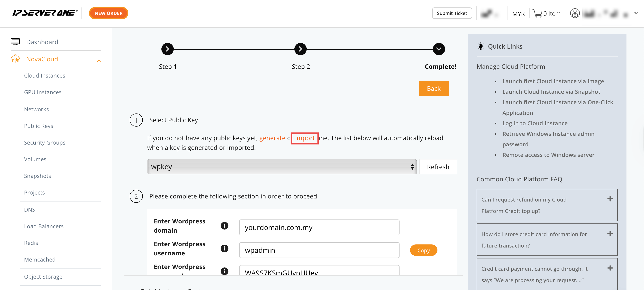Image resolution: width=644 pixels, height=290 pixels.
Task: Click info icon for Wordpress username
Action: (224, 249)
